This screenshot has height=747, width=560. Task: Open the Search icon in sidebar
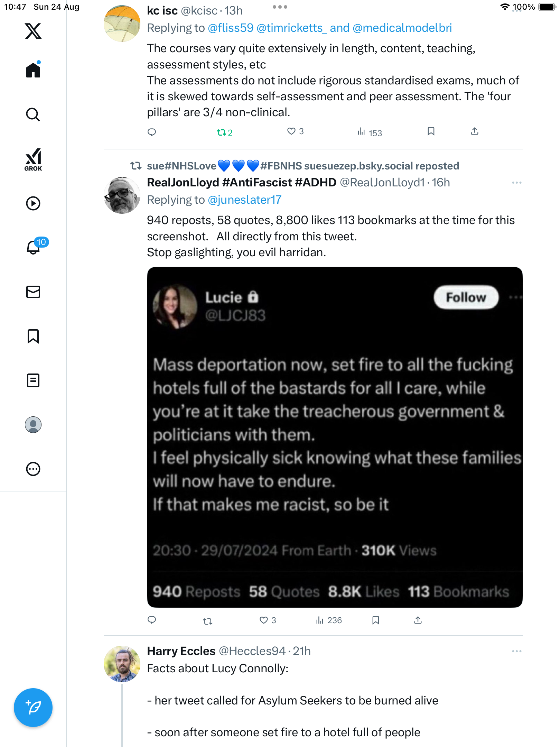(x=33, y=114)
